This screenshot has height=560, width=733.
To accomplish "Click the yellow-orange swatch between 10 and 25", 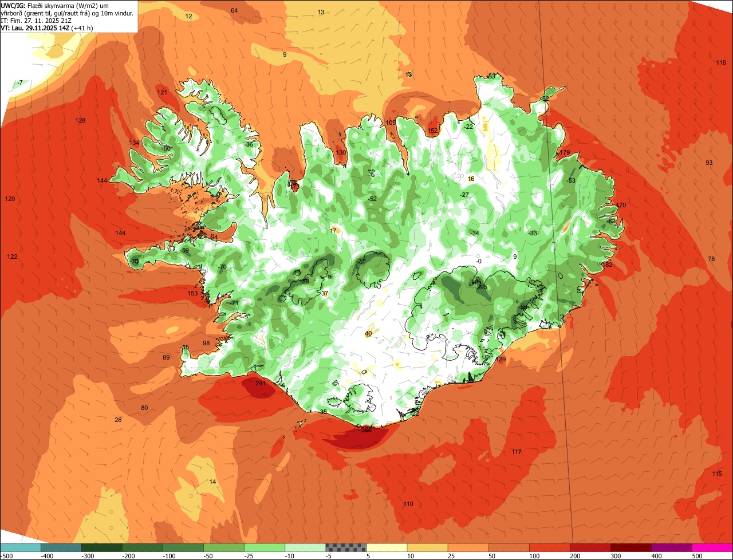I will tap(428, 547).
